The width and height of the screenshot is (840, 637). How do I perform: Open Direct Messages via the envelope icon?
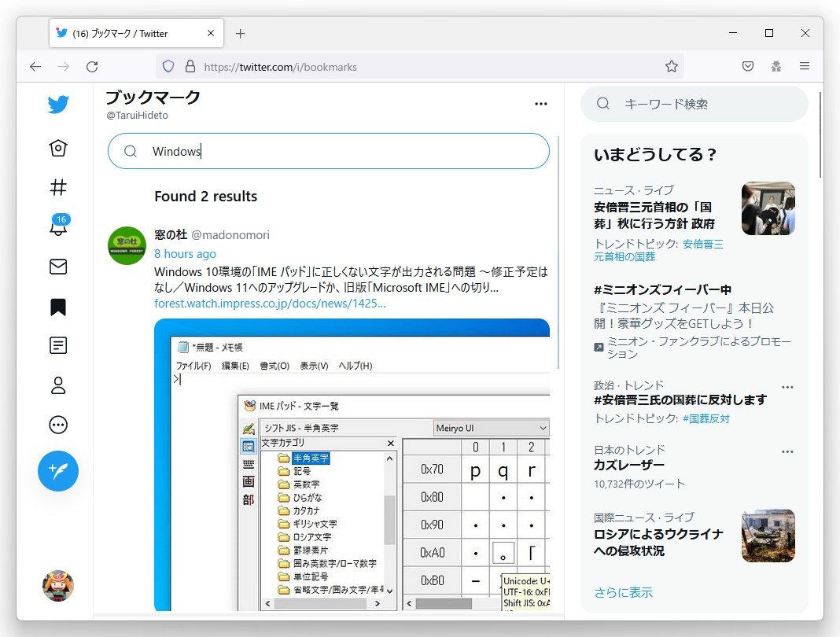58,267
